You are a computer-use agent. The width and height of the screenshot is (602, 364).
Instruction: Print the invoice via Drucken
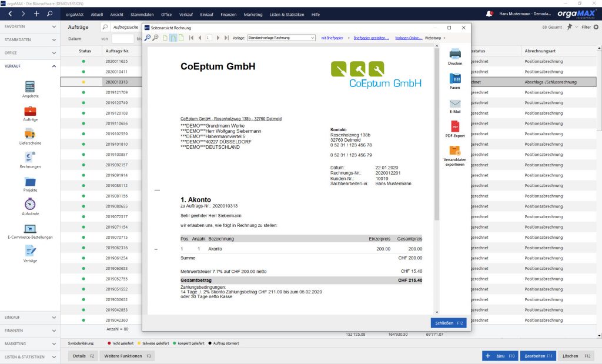[455, 57]
